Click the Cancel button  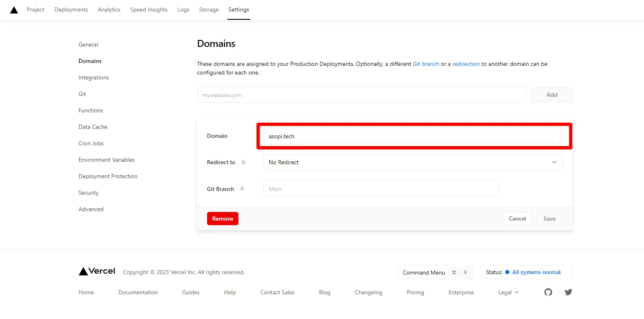tap(517, 219)
